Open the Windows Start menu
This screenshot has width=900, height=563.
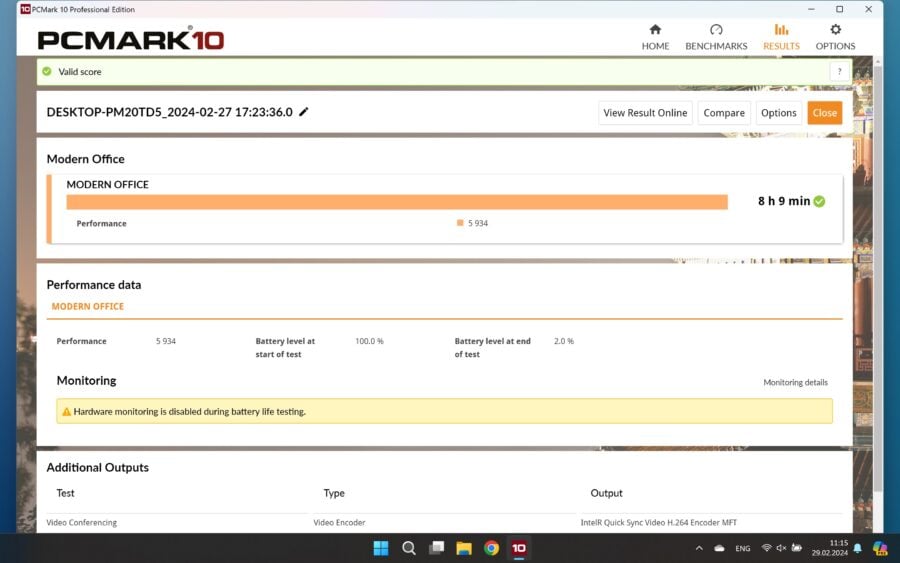point(381,548)
